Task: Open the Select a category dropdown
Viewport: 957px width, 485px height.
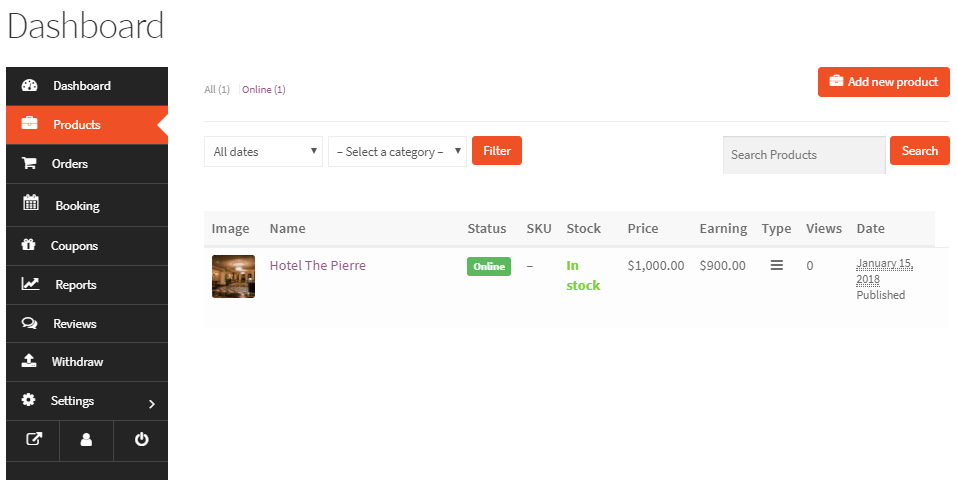Action: pos(397,152)
